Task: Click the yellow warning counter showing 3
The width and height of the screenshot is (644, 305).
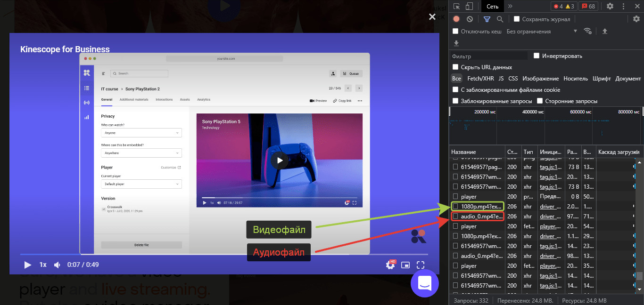Action: (570, 7)
